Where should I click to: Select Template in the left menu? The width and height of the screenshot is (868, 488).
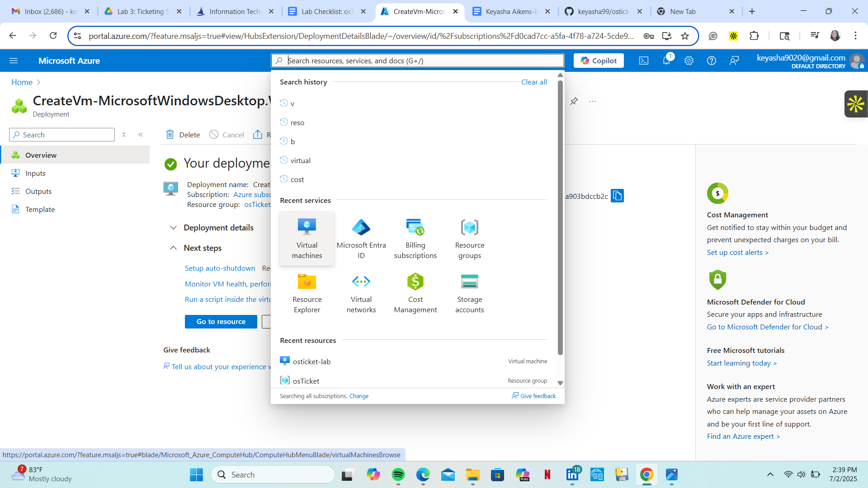click(x=75, y=209)
